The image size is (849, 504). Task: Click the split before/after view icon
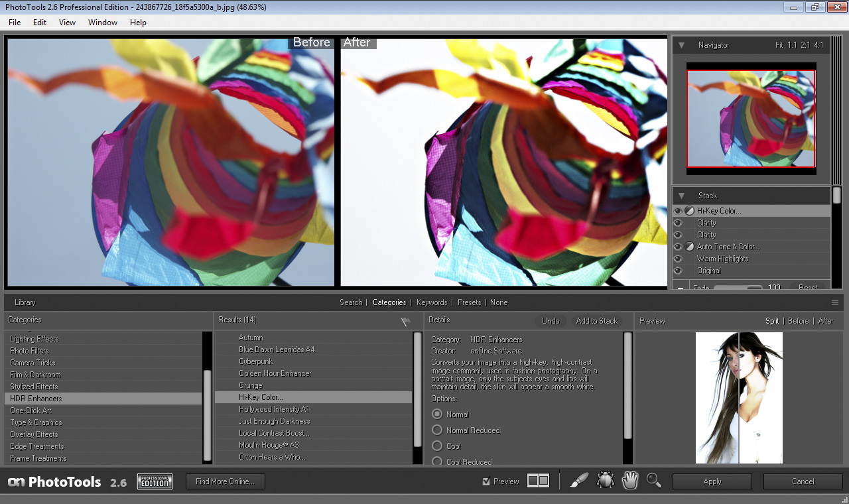click(x=538, y=481)
